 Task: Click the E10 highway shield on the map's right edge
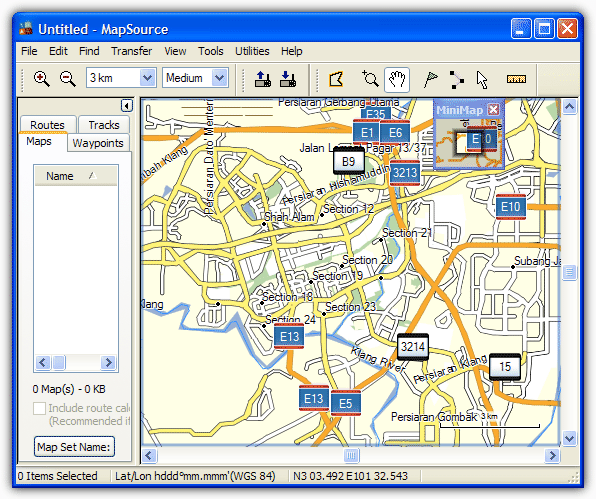[511, 207]
